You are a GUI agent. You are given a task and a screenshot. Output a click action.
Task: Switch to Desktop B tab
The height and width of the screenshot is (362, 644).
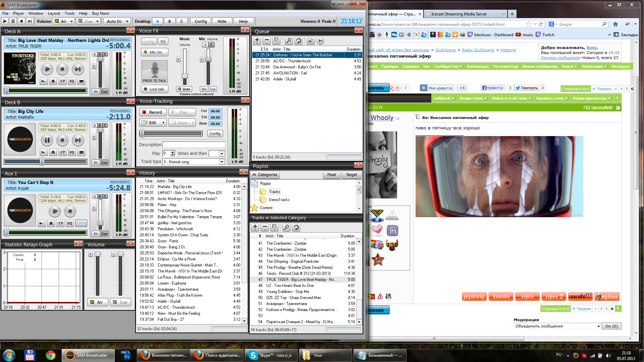(169, 21)
